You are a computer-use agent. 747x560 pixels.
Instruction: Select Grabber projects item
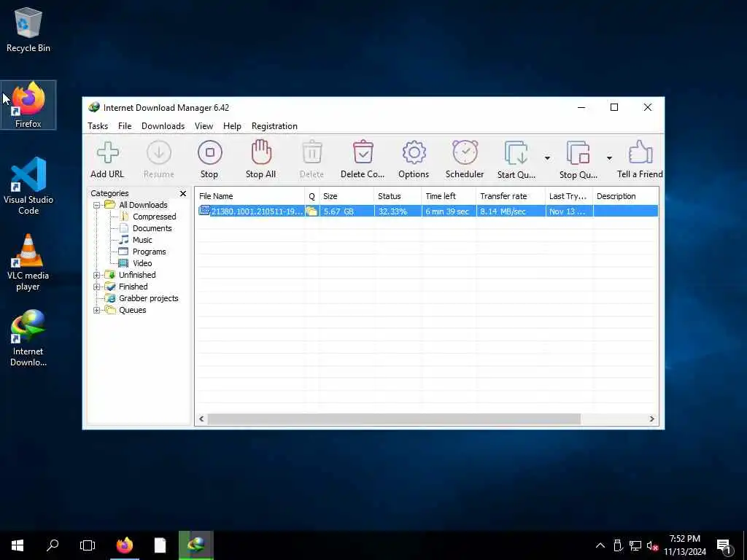[148, 298]
